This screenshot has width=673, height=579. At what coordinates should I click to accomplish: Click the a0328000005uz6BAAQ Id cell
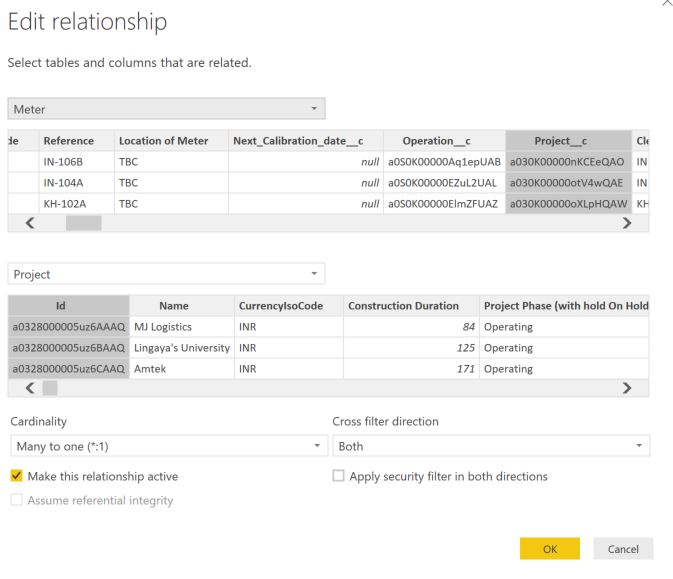pyautogui.click(x=69, y=348)
